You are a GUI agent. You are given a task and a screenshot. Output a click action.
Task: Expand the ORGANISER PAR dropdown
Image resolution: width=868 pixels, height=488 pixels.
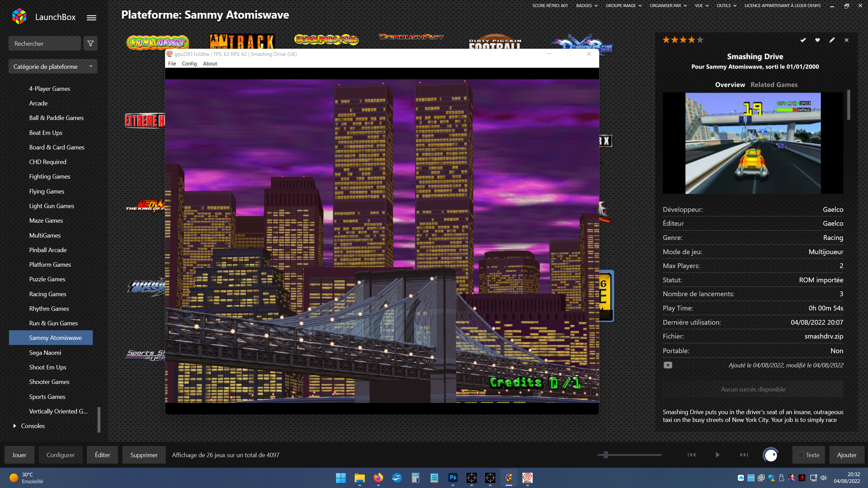click(668, 5)
